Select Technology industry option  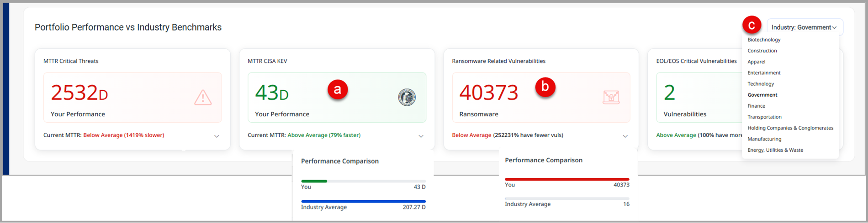(761, 84)
